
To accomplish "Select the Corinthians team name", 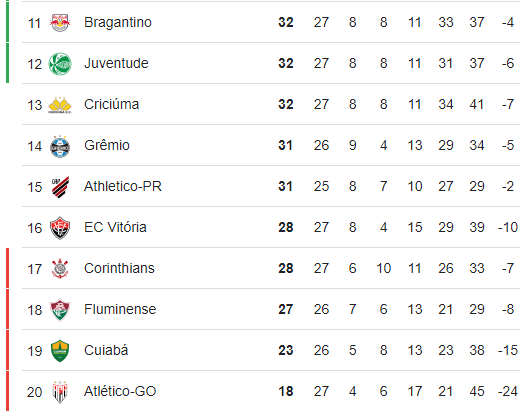I will pos(119,268).
